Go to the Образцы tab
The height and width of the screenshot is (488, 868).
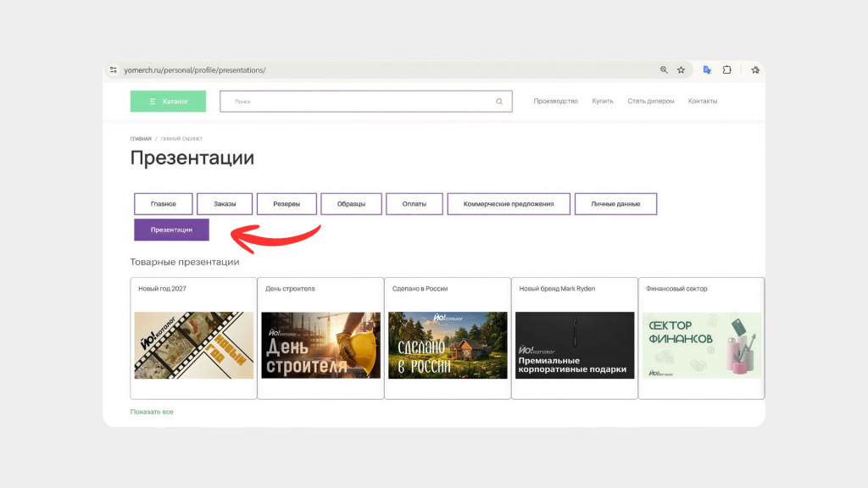(352, 203)
